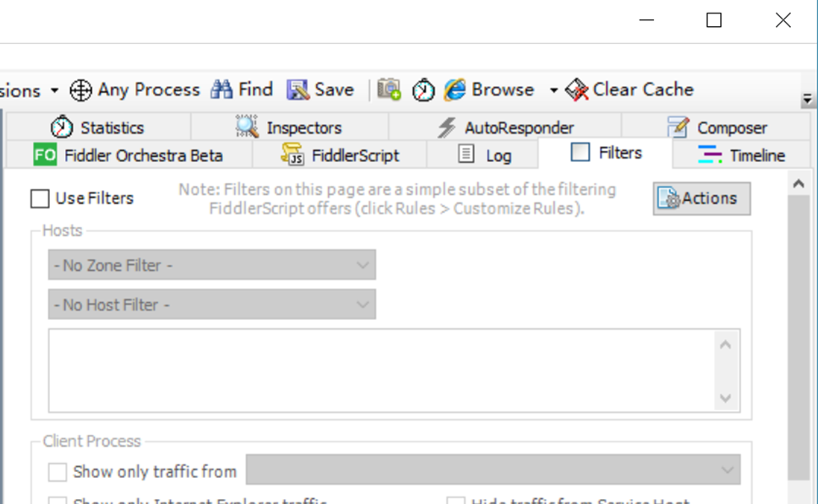Click the hosts text box scroll down arrow

pyautogui.click(x=725, y=398)
